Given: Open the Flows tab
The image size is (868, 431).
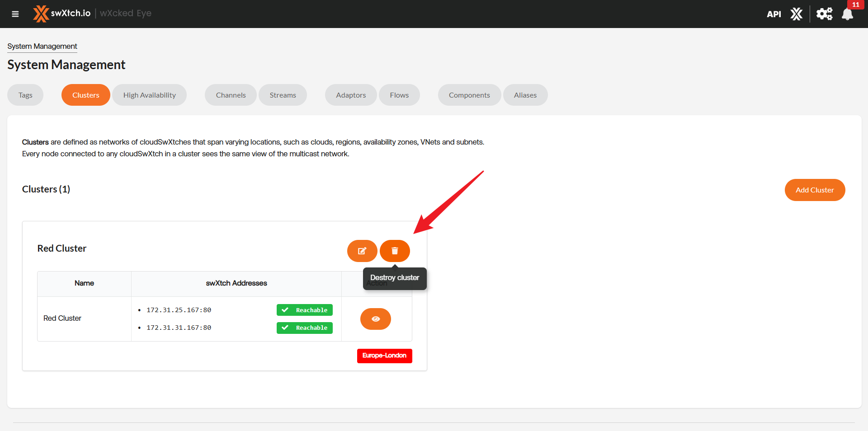Looking at the screenshot, I should [x=399, y=95].
